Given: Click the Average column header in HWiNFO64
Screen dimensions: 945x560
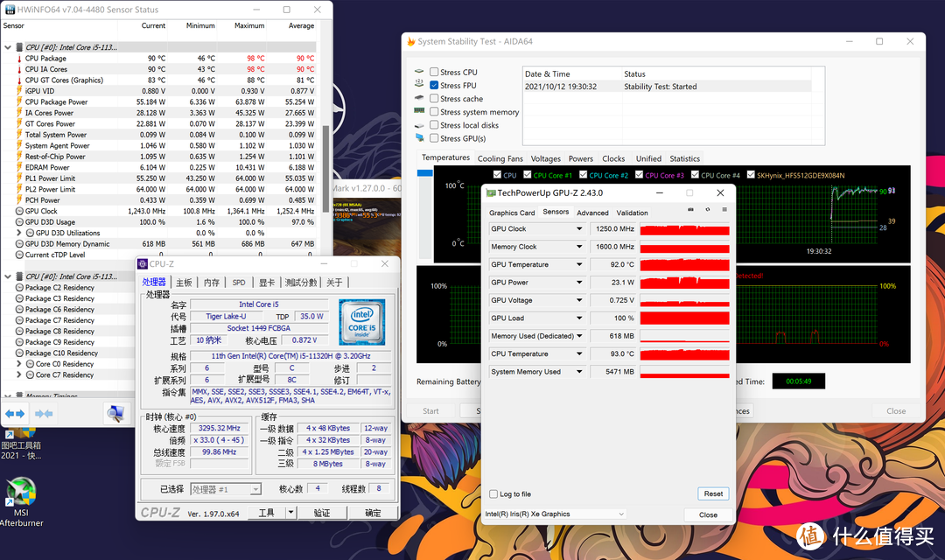Looking at the screenshot, I should coord(301,26).
